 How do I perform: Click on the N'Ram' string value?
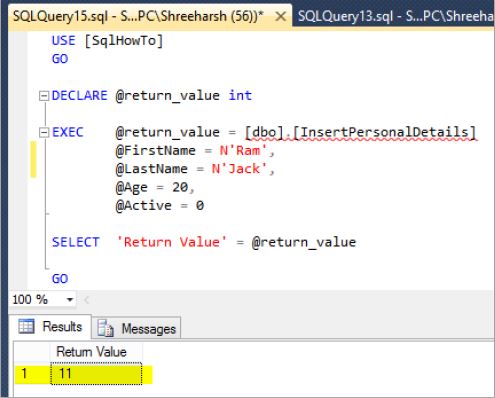tap(243, 151)
